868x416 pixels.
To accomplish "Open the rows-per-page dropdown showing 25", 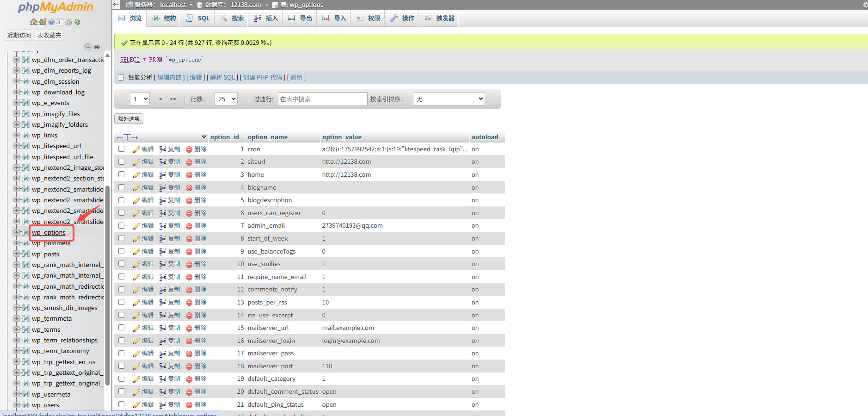I will click(x=226, y=99).
